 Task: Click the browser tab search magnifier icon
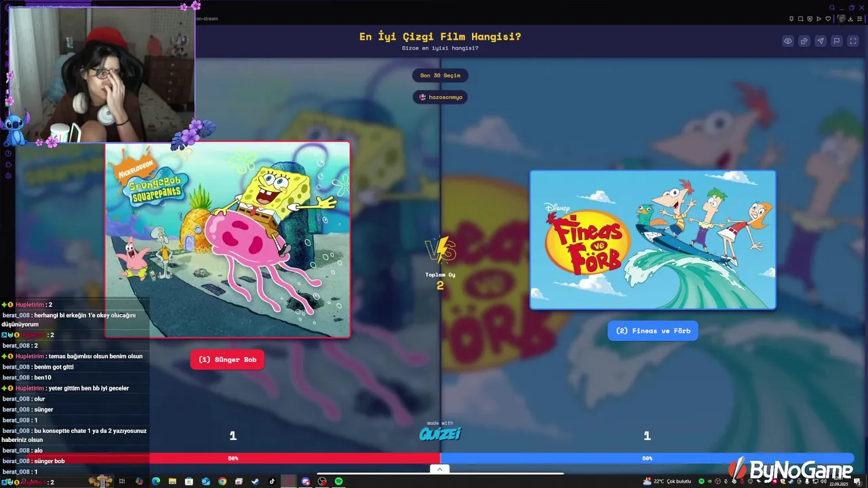(832, 7)
